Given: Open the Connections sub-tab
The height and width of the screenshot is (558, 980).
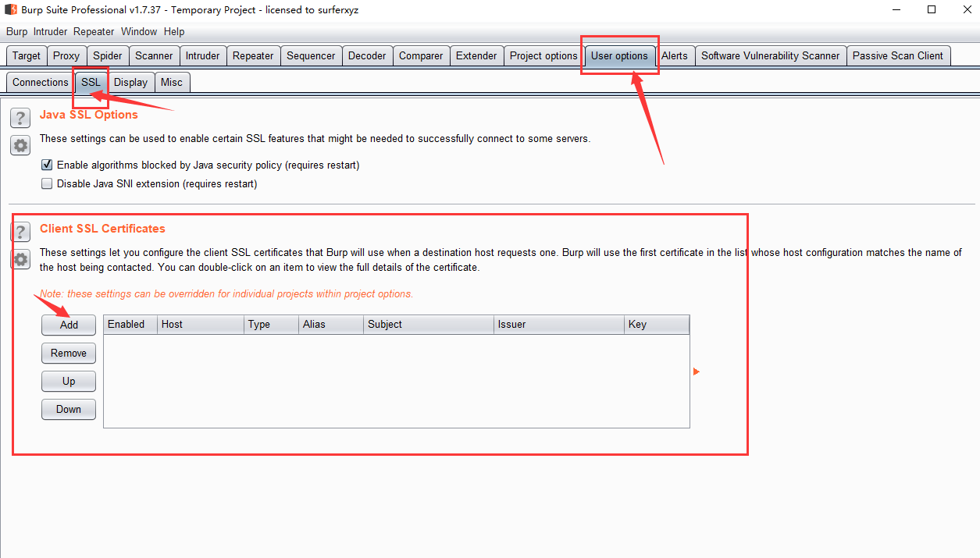Looking at the screenshot, I should coord(41,82).
